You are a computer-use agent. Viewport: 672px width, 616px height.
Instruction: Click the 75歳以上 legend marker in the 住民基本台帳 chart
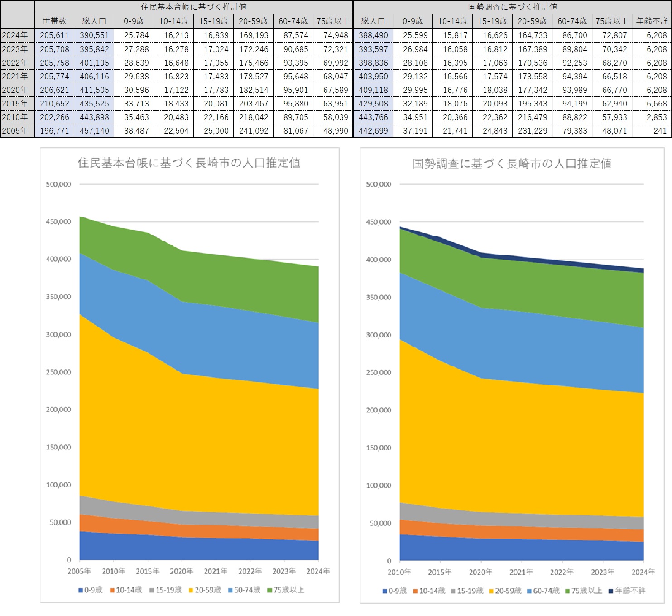(269, 590)
